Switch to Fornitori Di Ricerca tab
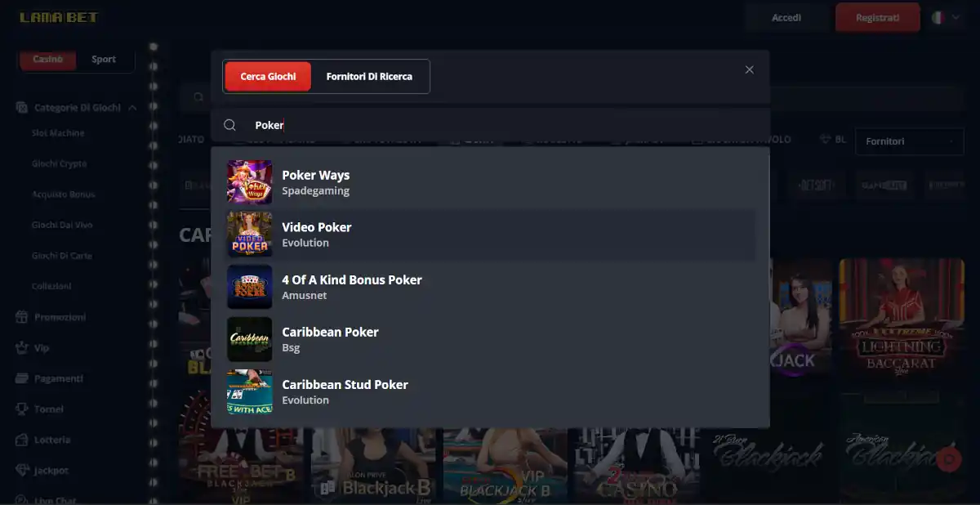980x505 pixels. [x=369, y=76]
